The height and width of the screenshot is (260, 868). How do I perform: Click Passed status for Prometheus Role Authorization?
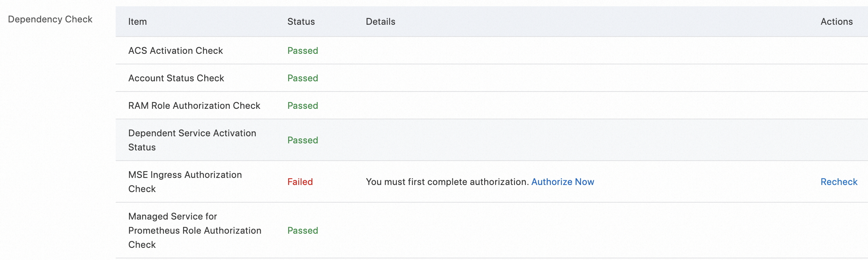[x=302, y=231]
